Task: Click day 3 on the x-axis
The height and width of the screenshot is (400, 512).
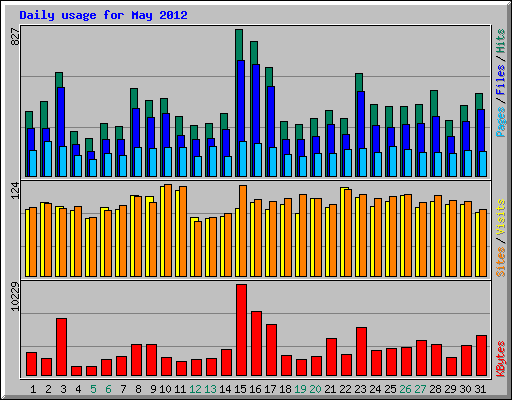Action: pos(63,389)
